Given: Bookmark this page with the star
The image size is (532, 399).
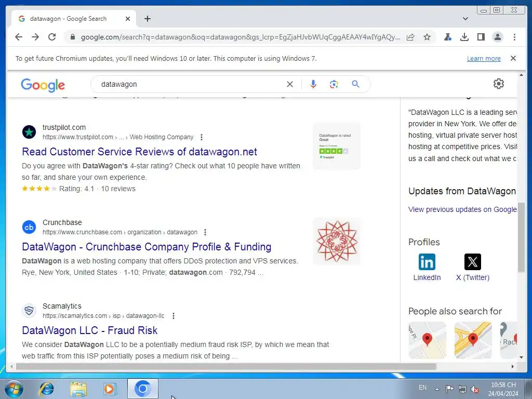Looking at the screenshot, I should [x=427, y=37].
